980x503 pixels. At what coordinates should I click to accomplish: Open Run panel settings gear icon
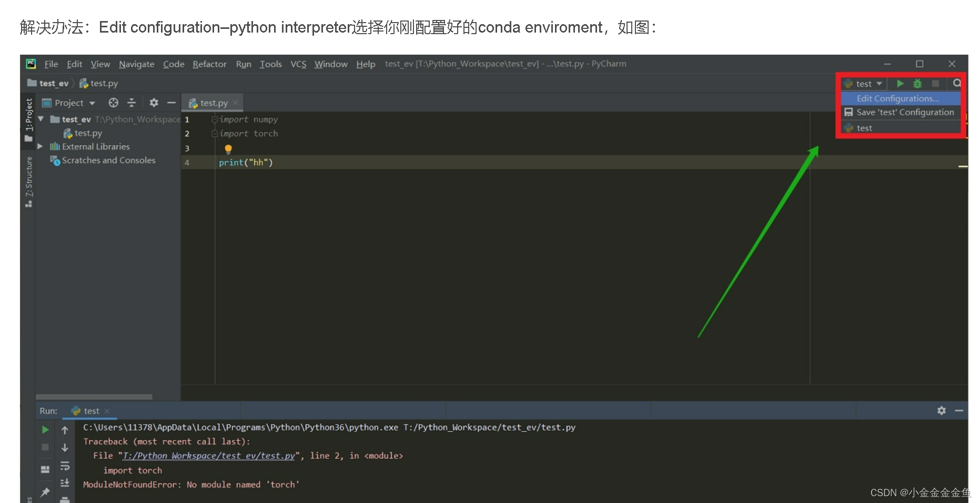tap(942, 410)
